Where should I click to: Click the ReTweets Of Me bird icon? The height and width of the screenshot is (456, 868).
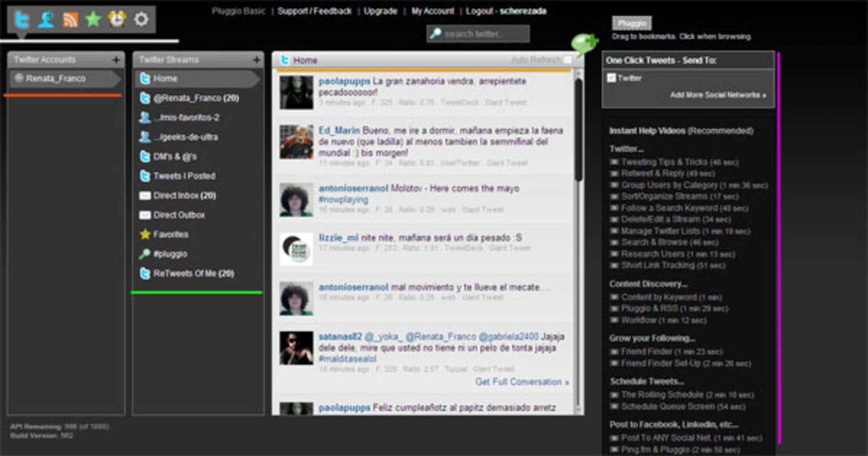(145, 274)
